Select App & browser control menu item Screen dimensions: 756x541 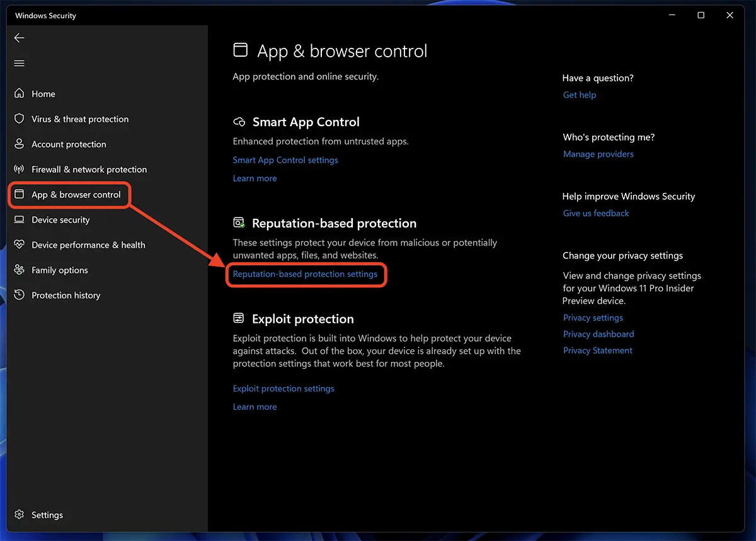76,194
